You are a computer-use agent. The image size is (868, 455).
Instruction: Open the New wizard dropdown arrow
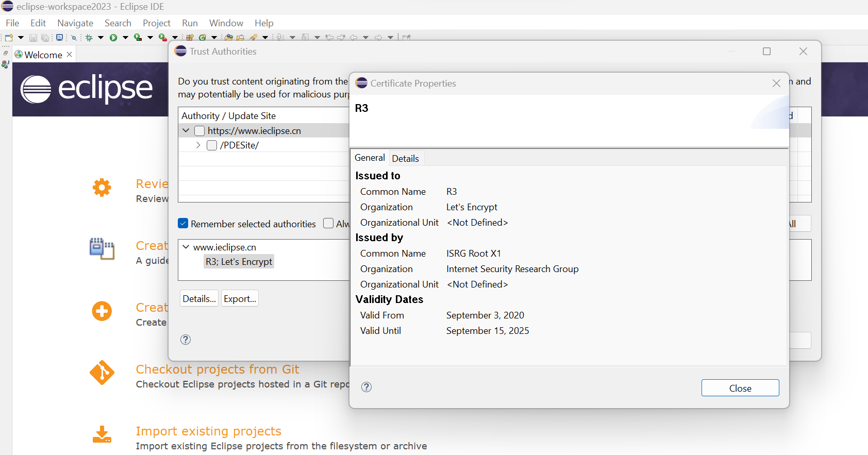(x=21, y=38)
